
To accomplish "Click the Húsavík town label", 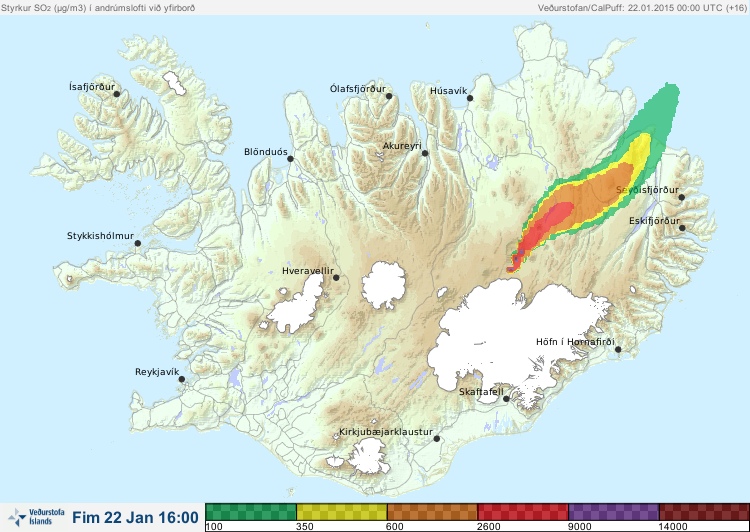I will 449,91.
